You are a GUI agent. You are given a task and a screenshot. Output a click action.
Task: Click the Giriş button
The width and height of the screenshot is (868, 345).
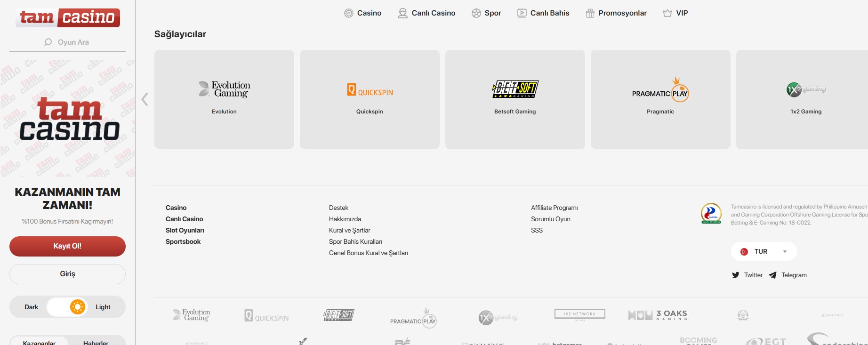tap(67, 274)
